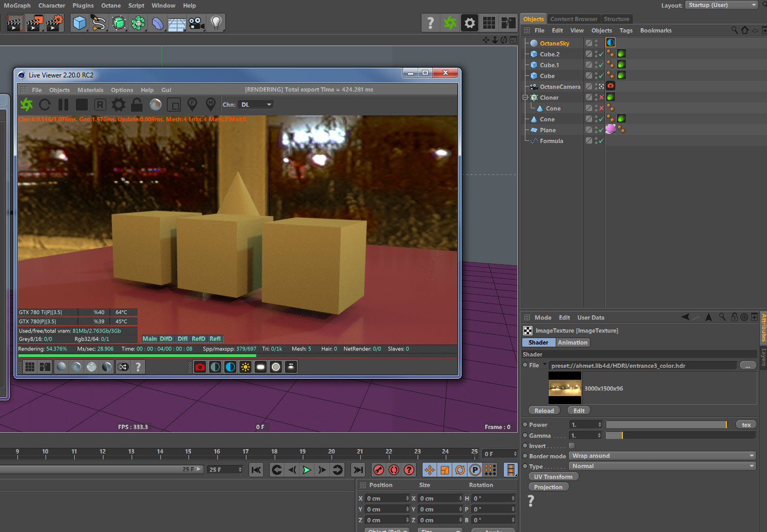767x532 pixels.
Task: Send scene to Octane in Live Viewer
Action: coord(27,105)
